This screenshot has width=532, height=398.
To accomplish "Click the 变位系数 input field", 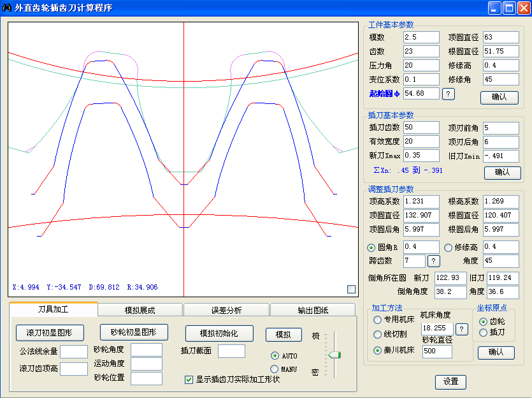I will [x=421, y=80].
